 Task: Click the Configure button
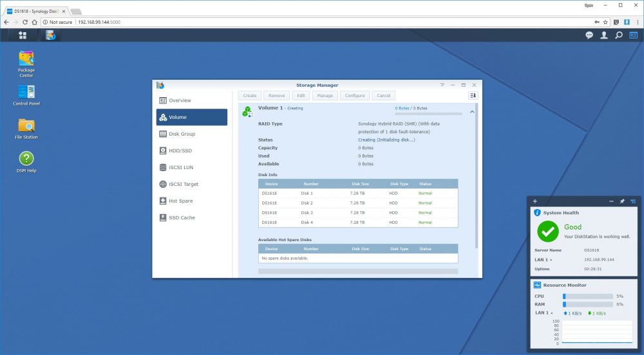click(354, 96)
